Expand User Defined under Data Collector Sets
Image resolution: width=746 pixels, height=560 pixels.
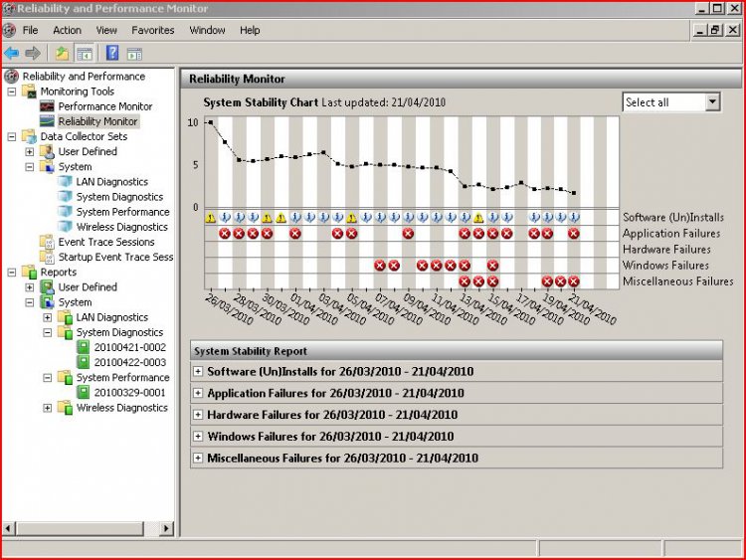point(30,152)
